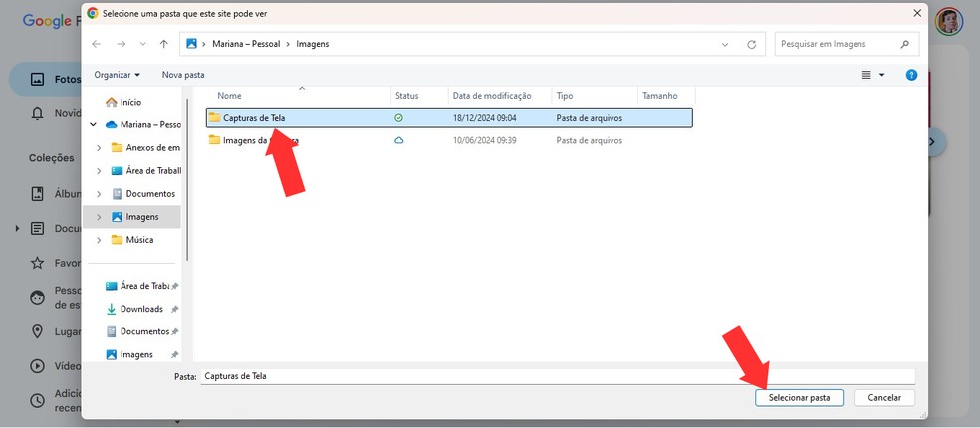This screenshot has width=980, height=428.
Task: Click Google Photos places pin icon
Action: [x=38, y=331]
